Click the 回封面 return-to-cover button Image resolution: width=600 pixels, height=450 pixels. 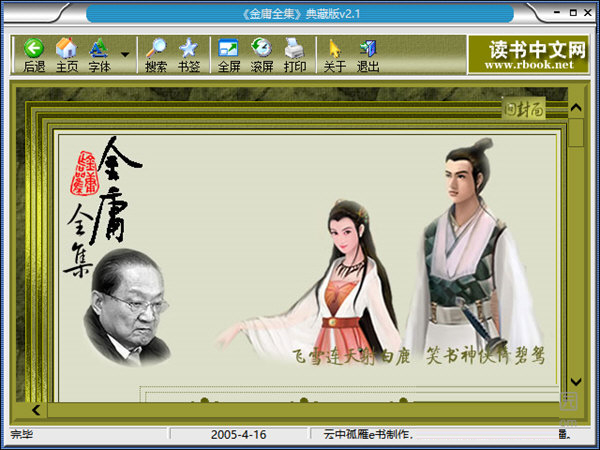[x=524, y=109]
